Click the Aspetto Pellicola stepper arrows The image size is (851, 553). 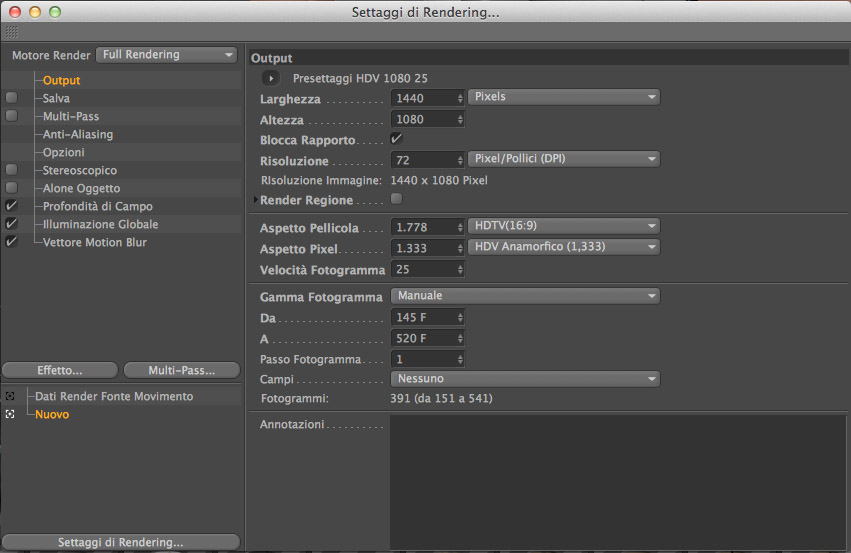coord(460,227)
